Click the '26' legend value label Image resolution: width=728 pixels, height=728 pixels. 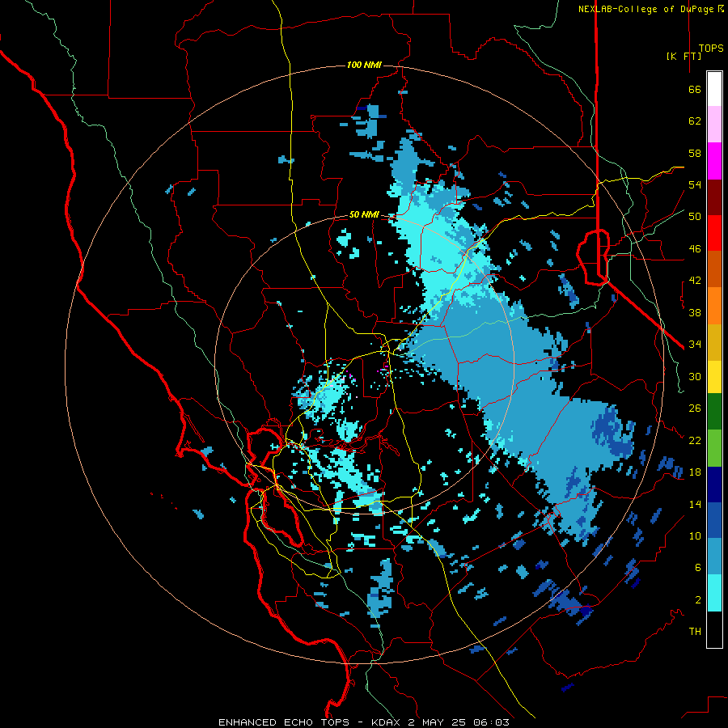click(x=695, y=408)
